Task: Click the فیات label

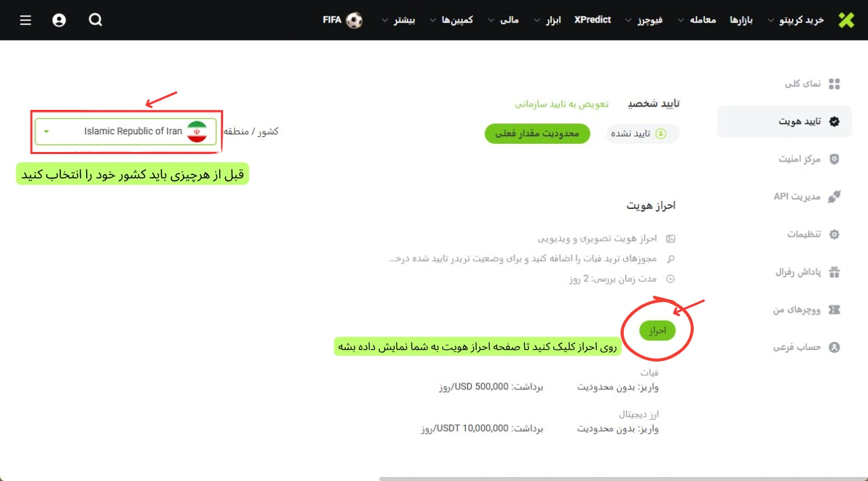Action: [x=650, y=372]
